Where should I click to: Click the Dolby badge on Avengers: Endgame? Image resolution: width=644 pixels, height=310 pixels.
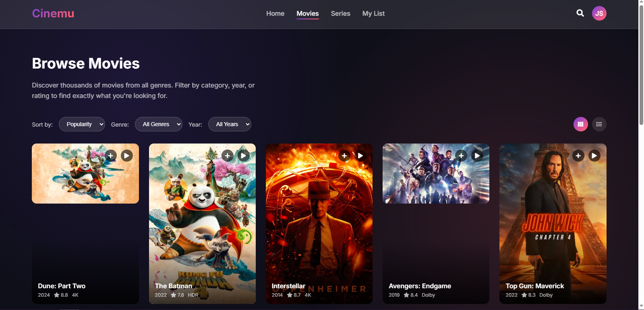(x=428, y=295)
